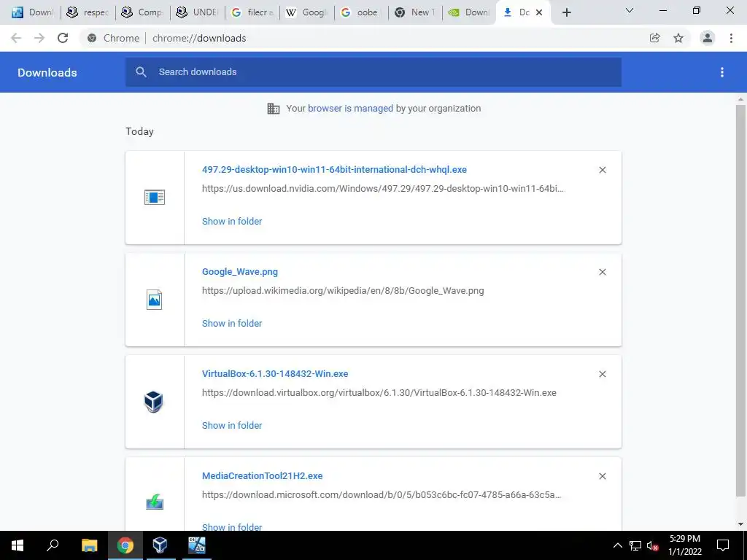This screenshot has width=747, height=560.
Task: Go back using the browser back arrow
Action: tap(16, 38)
